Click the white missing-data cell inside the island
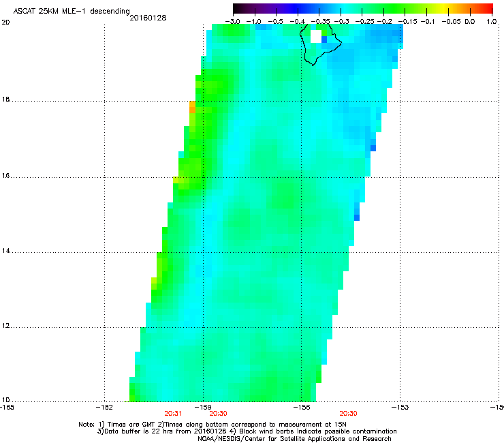The image size is (504, 443). click(x=316, y=36)
